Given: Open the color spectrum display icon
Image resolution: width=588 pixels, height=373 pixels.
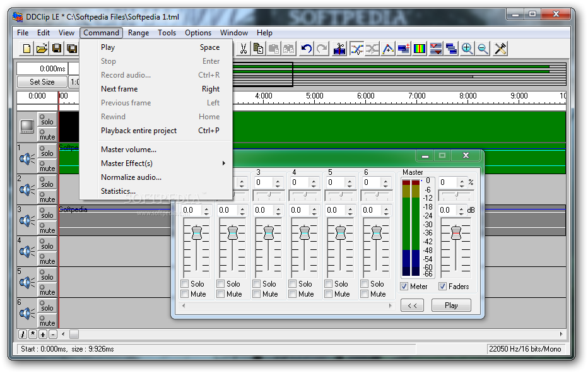Looking at the screenshot, I should tap(420, 49).
